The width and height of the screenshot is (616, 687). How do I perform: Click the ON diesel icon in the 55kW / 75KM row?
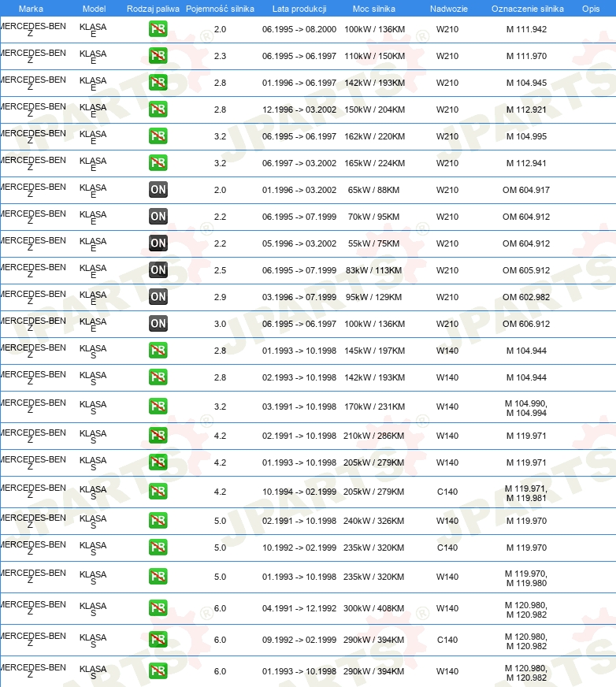158,243
